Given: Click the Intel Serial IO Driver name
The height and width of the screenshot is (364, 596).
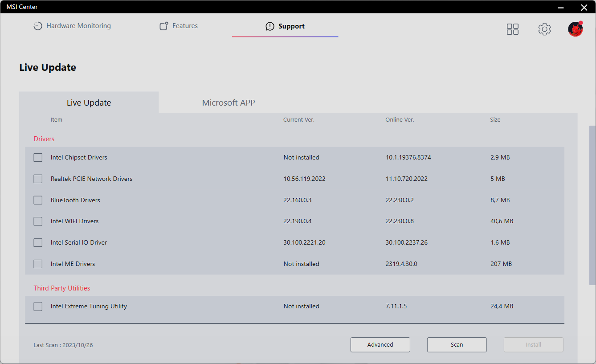Looking at the screenshot, I should click(x=79, y=242).
